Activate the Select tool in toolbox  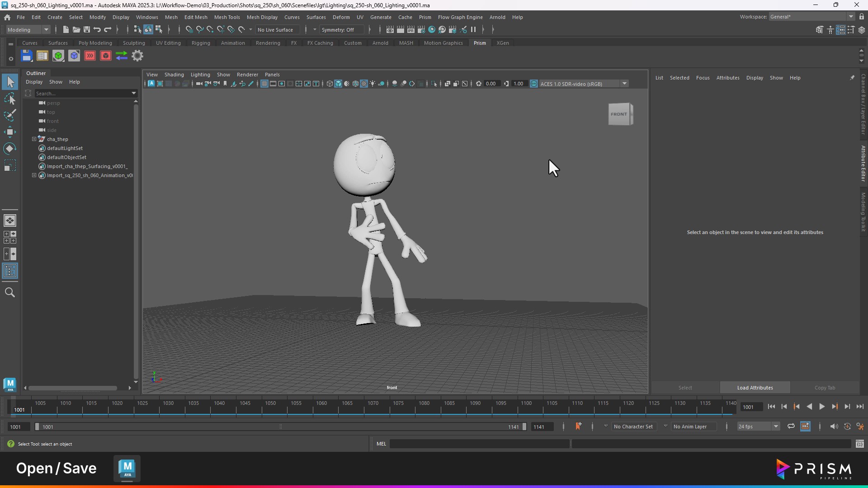10,82
